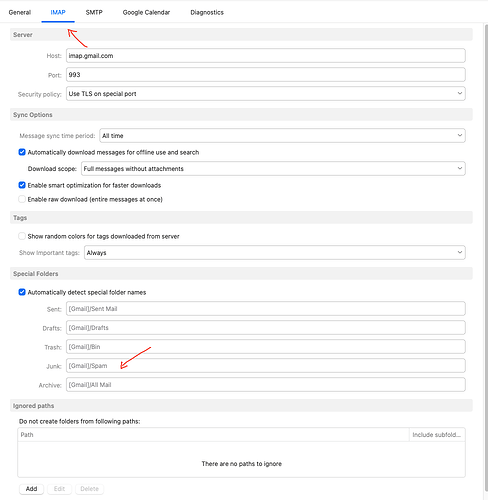The height and width of the screenshot is (500, 488).
Task: Click the 'Ignored paths' section header
Action: point(241,406)
